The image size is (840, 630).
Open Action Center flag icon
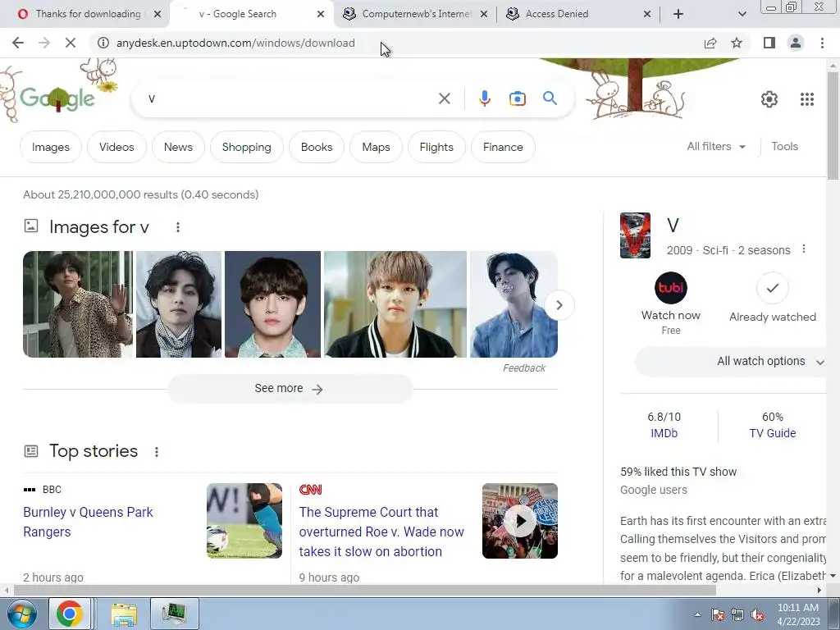718,614
